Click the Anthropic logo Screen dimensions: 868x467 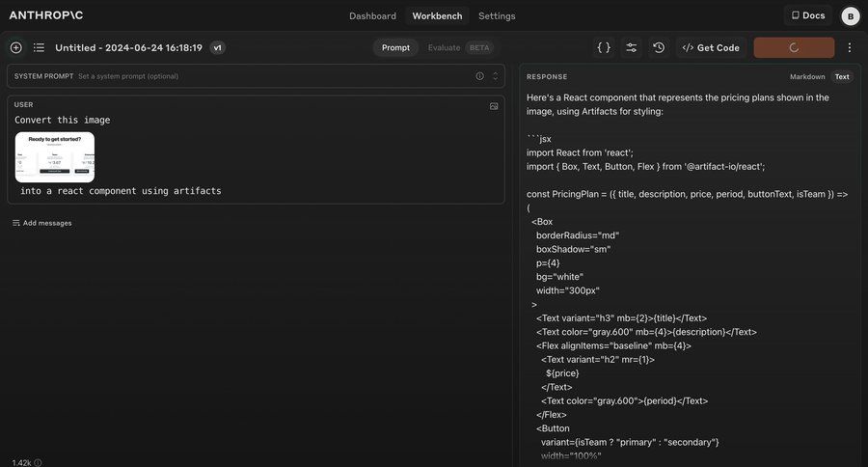(x=46, y=15)
